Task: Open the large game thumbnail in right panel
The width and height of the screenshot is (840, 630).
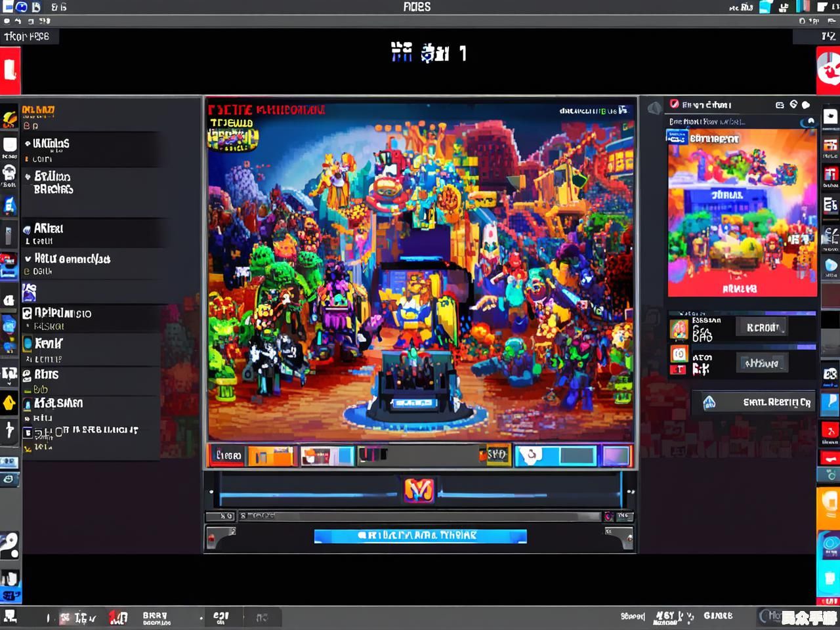Action: click(x=742, y=213)
